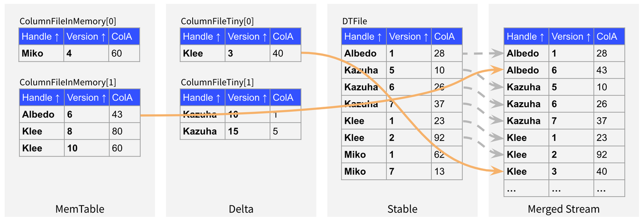Viewport: 644px width, 221px height.
Task: Select the Delta section label
Action: [x=241, y=209]
